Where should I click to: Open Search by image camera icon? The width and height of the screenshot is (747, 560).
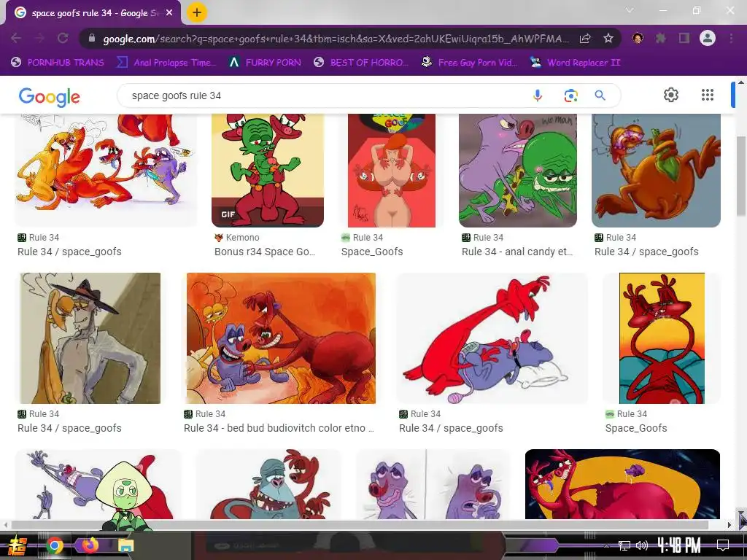click(x=570, y=96)
